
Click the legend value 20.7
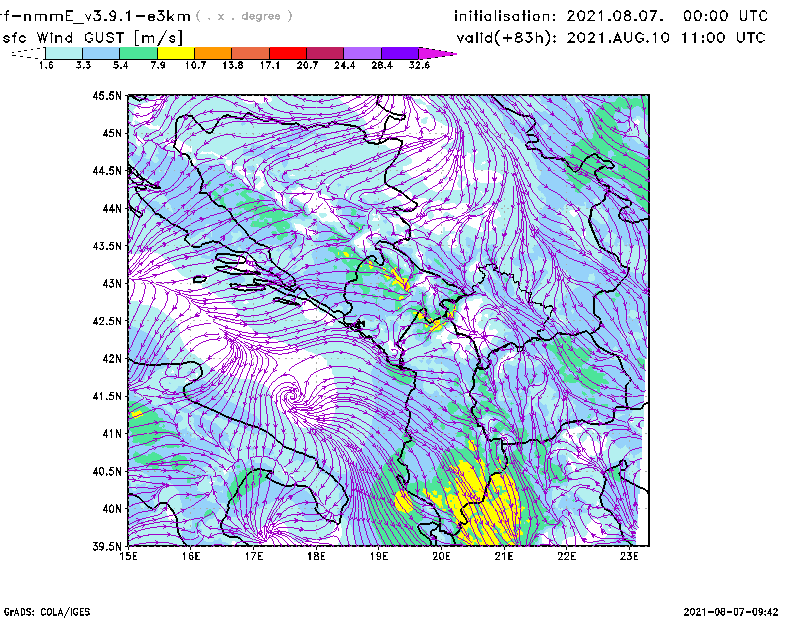click(307, 65)
